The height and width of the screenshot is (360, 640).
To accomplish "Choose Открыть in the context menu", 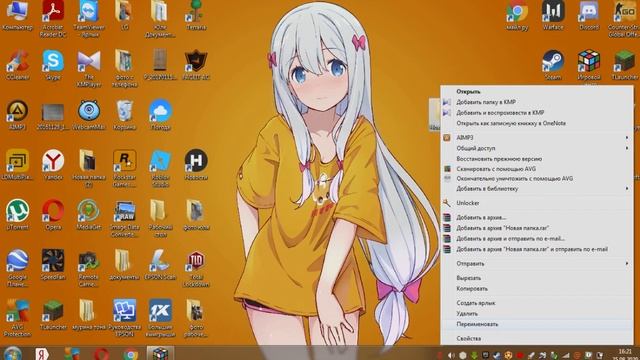I will [x=537, y=91].
